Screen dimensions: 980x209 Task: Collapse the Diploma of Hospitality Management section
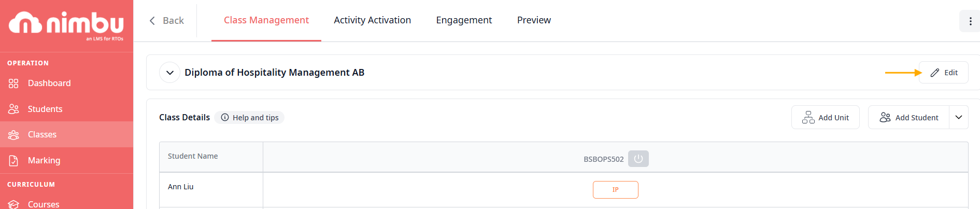tap(169, 73)
